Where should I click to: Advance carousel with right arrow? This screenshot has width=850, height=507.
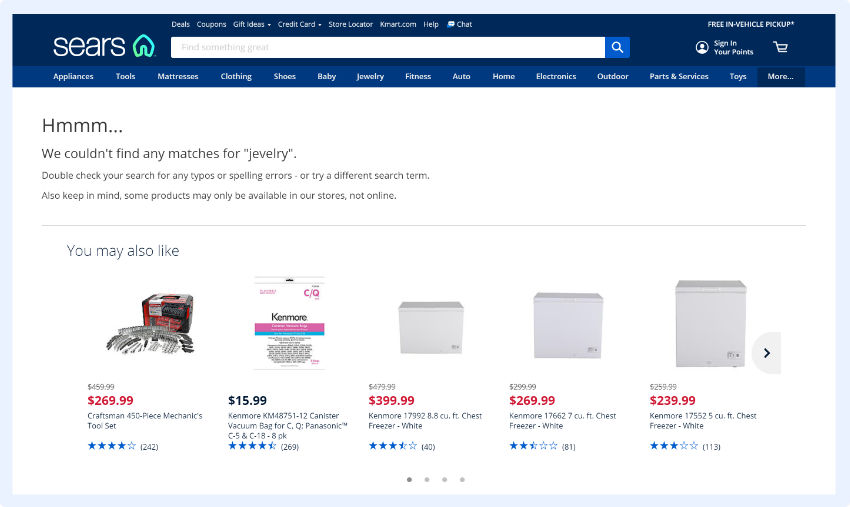click(x=766, y=353)
